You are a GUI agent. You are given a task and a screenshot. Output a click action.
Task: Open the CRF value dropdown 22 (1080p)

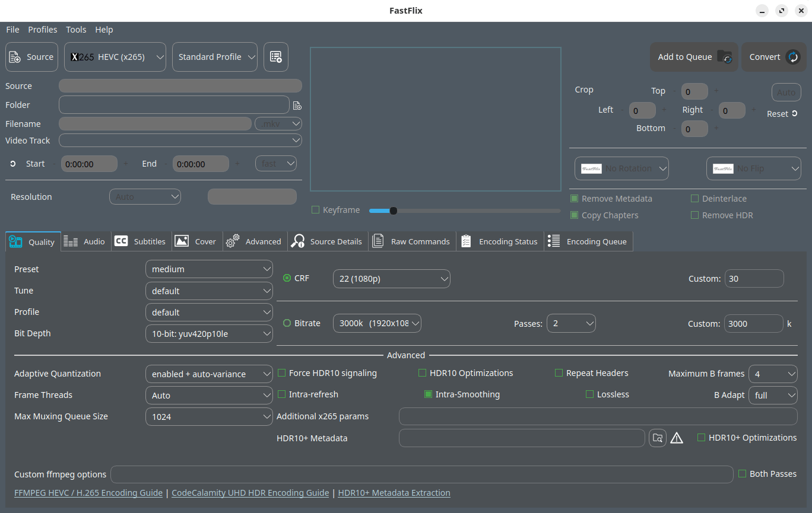[392, 279]
